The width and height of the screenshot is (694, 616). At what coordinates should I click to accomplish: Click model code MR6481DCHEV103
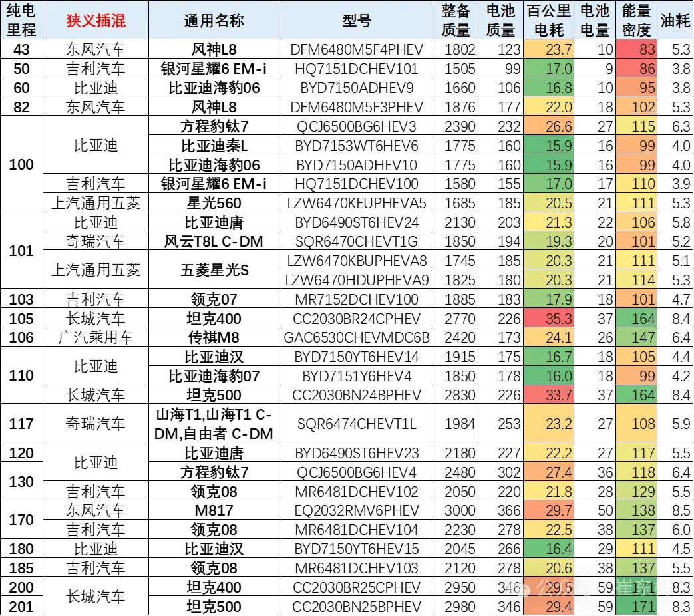(357, 567)
